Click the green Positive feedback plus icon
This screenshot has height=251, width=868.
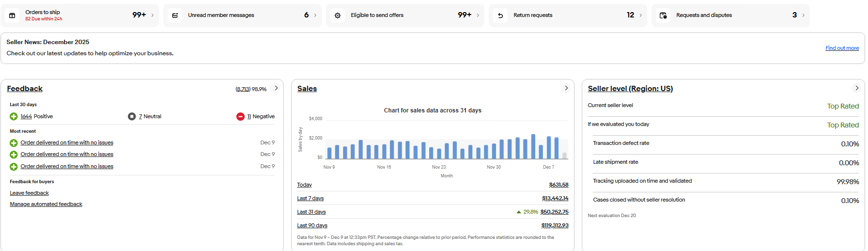14,116
